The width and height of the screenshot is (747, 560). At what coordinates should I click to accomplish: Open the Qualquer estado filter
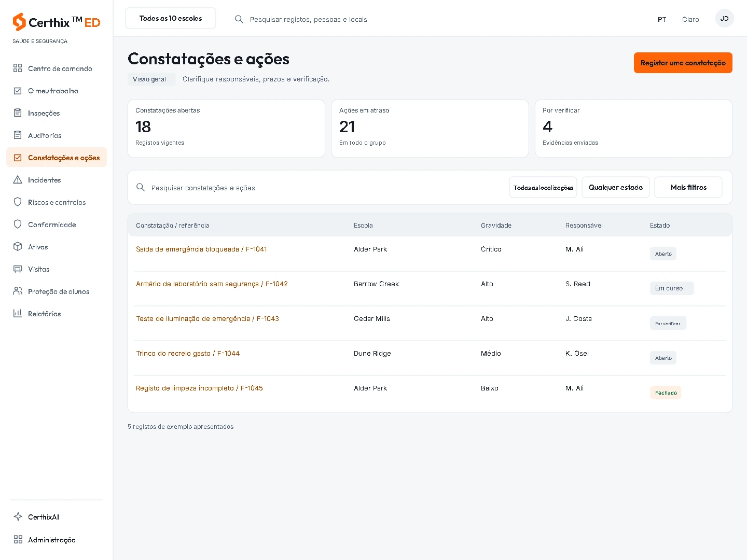616,187
